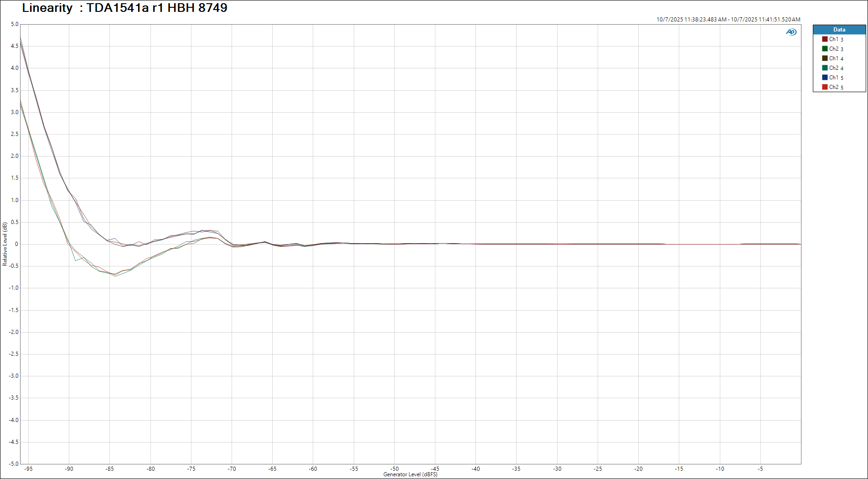Click the -95 tick label on the x-axis
868x479 pixels.
pyautogui.click(x=28, y=469)
